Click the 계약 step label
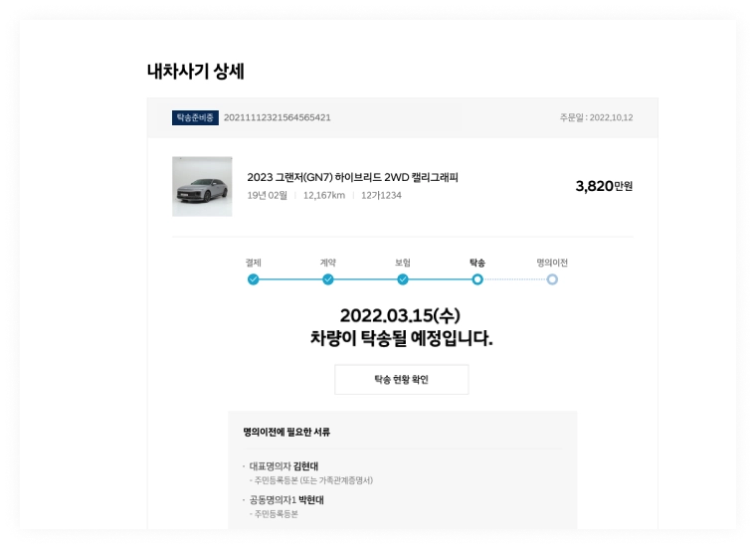The image size is (756, 549). [x=328, y=263]
